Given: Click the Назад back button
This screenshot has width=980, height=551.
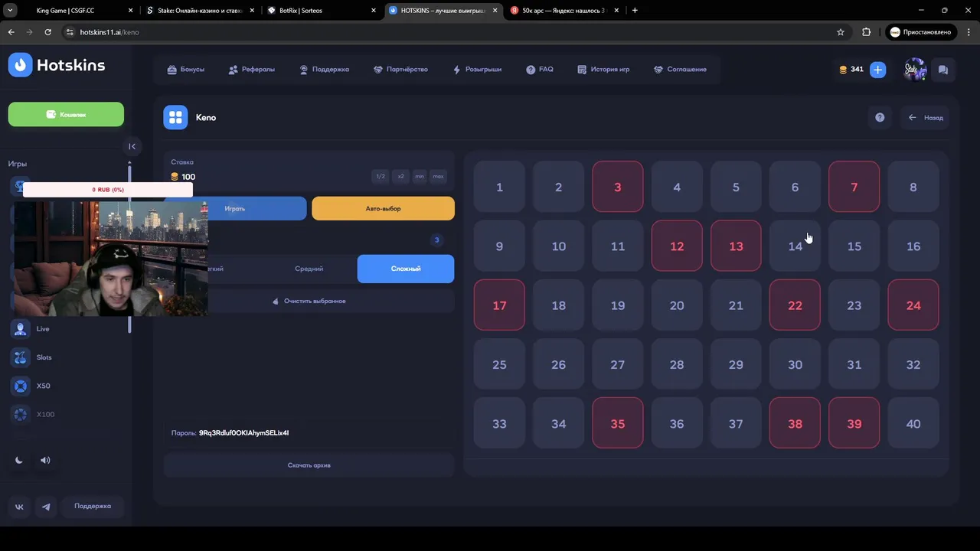Looking at the screenshot, I should pyautogui.click(x=925, y=117).
